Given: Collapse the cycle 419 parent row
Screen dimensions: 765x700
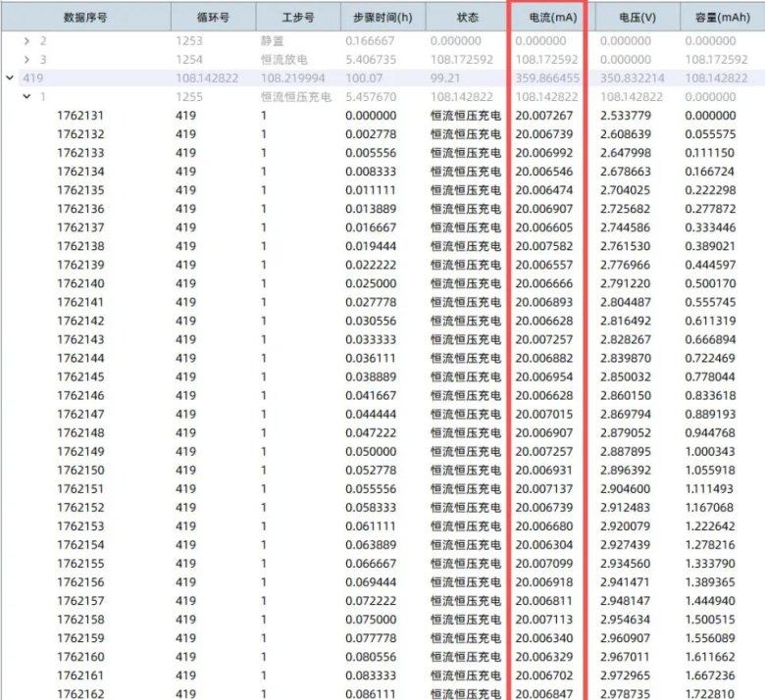Looking at the screenshot, I should 10,77.
